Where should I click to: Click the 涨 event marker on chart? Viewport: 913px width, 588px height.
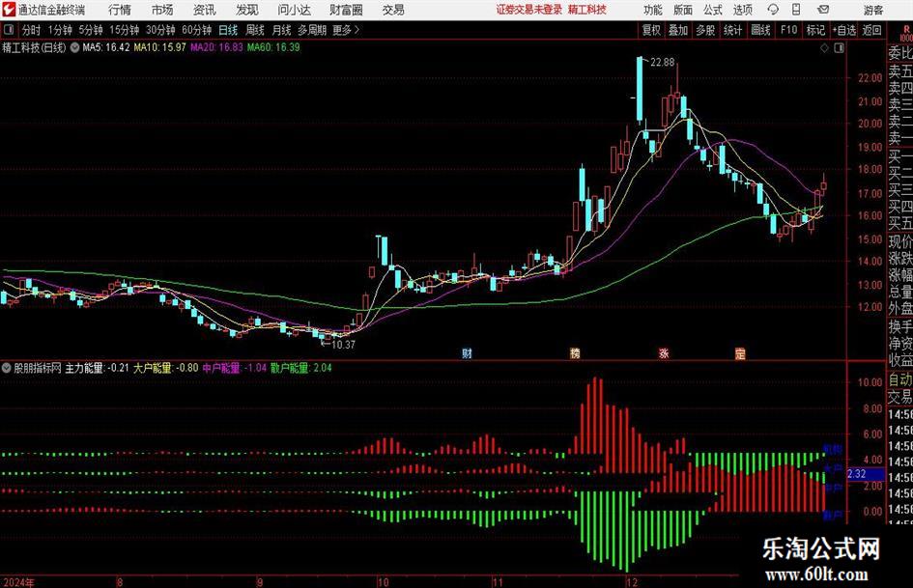[664, 353]
